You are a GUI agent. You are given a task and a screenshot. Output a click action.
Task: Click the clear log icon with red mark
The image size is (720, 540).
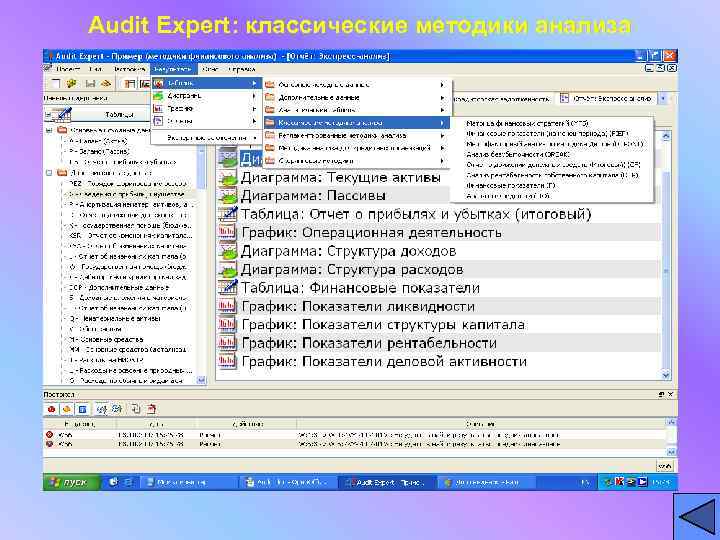click(152, 409)
